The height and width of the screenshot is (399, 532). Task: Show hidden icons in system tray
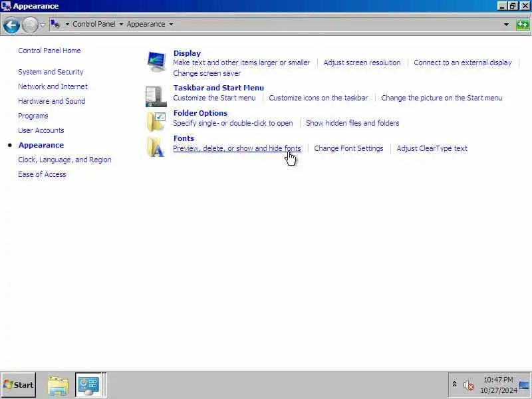click(454, 384)
